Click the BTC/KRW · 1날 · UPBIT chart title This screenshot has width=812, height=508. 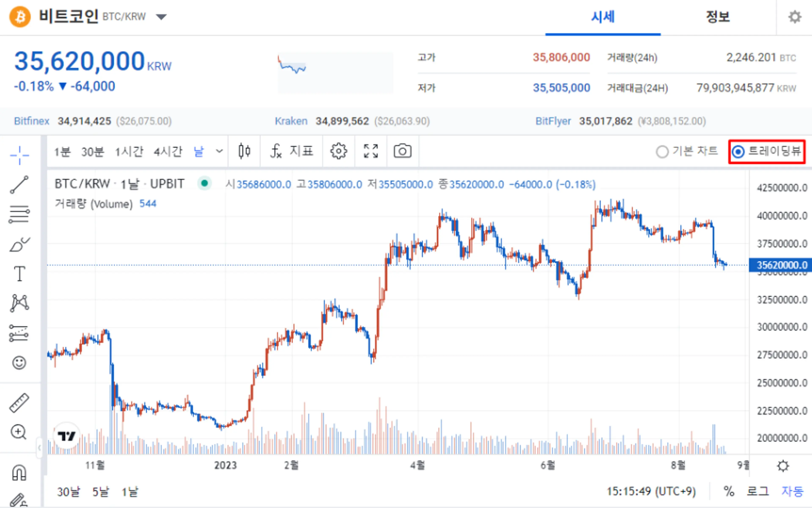119,184
